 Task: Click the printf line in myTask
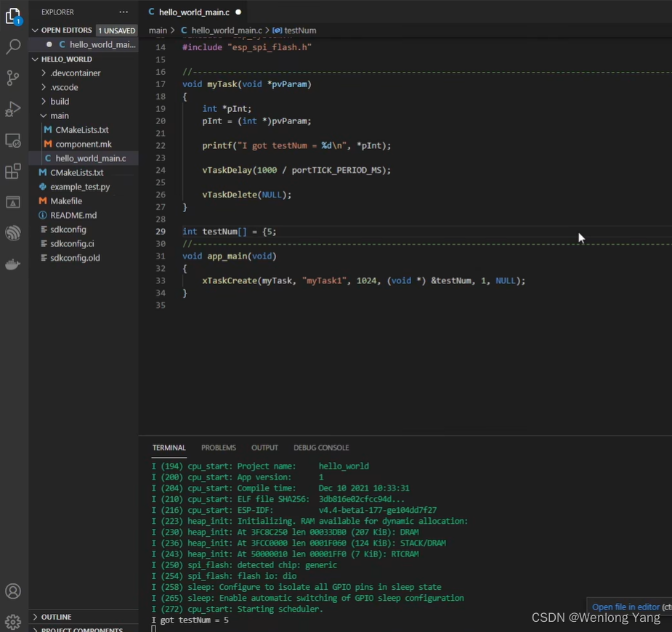[x=296, y=146]
